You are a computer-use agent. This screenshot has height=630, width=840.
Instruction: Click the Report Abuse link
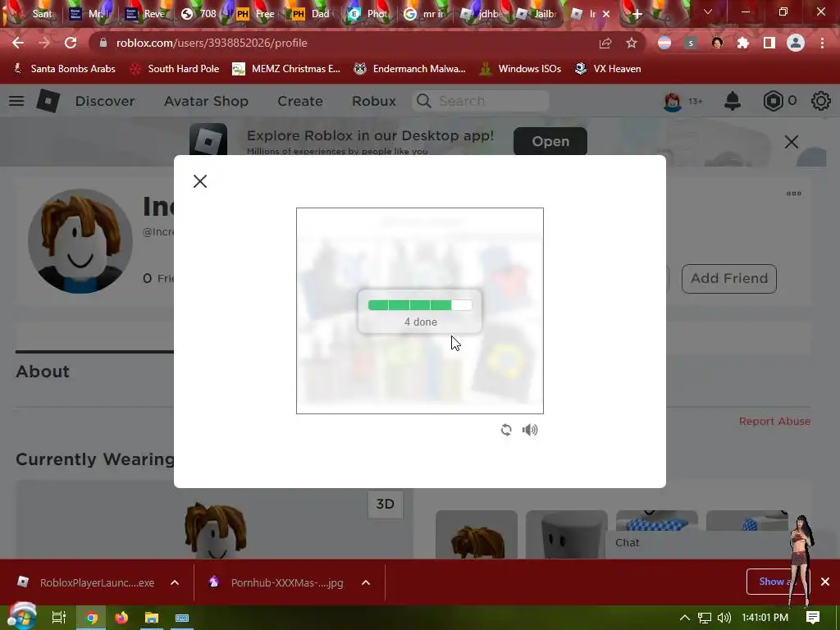pyautogui.click(x=774, y=421)
